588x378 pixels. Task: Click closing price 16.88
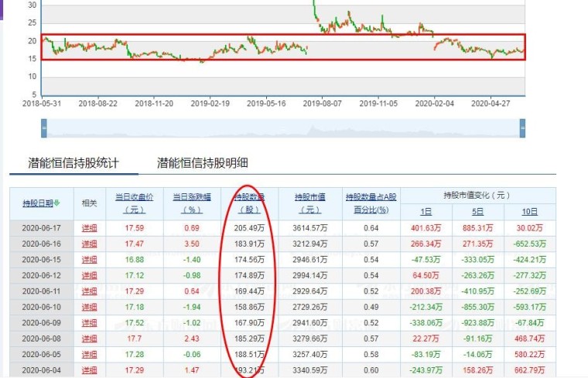135,260
